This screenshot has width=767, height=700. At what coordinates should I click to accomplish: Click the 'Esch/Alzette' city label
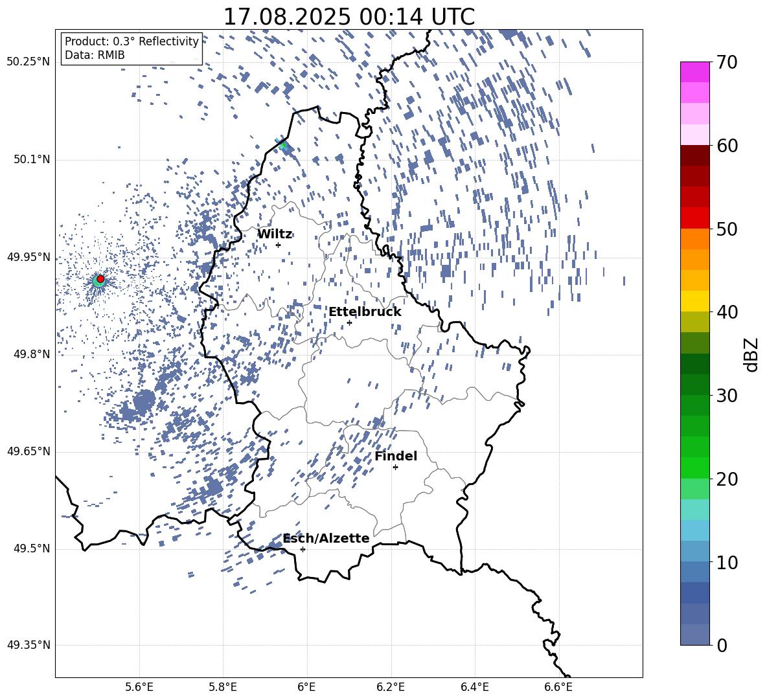point(326,538)
